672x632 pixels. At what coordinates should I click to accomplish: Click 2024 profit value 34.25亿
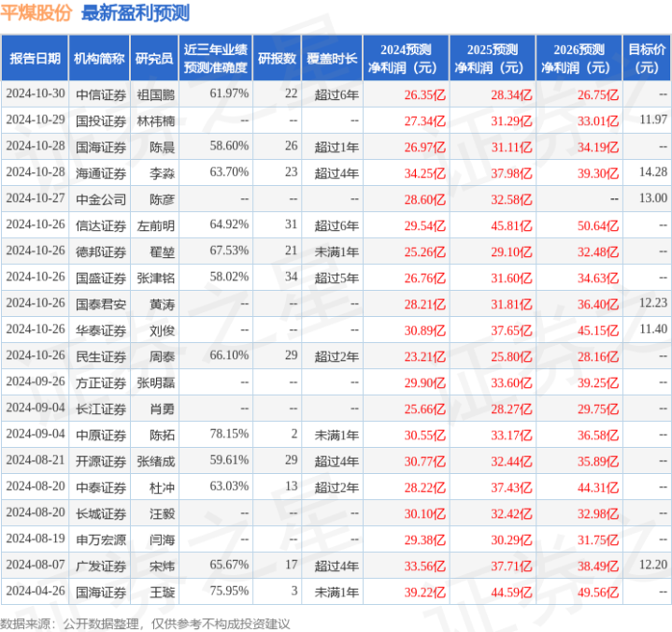tap(424, 173)
